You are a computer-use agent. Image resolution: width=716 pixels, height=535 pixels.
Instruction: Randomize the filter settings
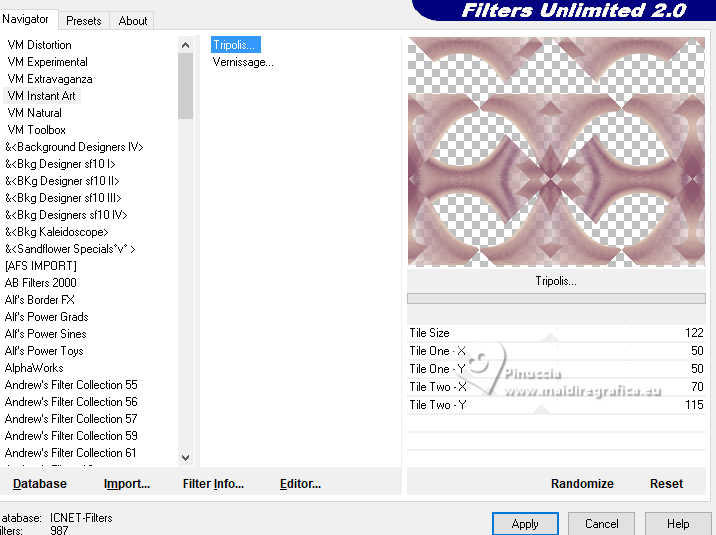point(582,484)
